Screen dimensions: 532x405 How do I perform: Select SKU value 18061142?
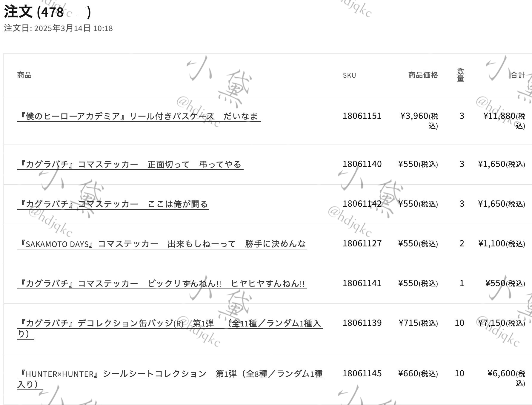(x=362, y=204)
